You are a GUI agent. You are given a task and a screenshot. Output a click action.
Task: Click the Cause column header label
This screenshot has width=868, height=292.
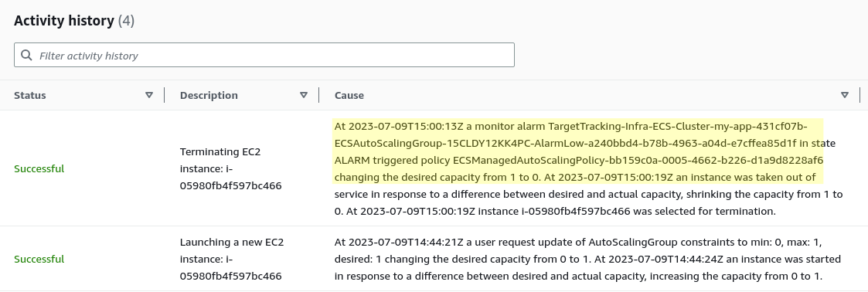coord(349,95)
